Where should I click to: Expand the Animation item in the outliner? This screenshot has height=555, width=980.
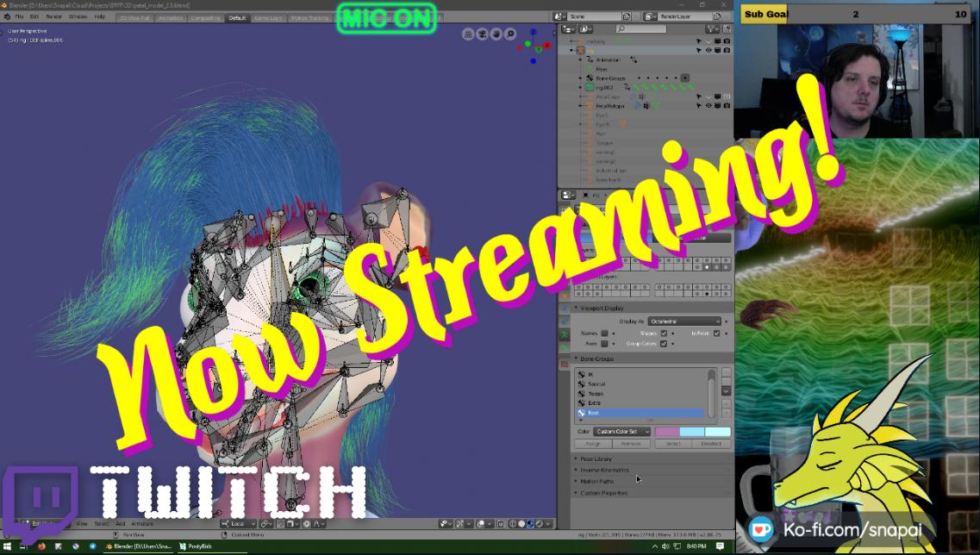pos(581,60)
